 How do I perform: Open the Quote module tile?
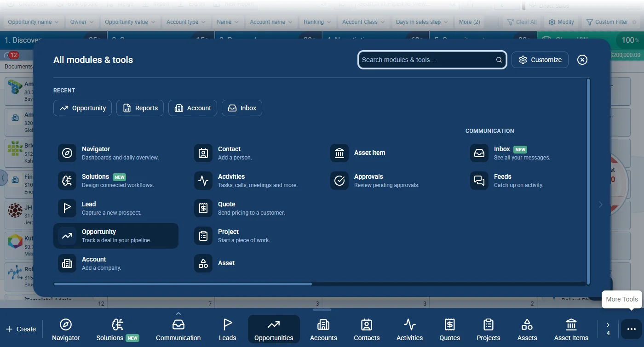[x=252, y=208]
